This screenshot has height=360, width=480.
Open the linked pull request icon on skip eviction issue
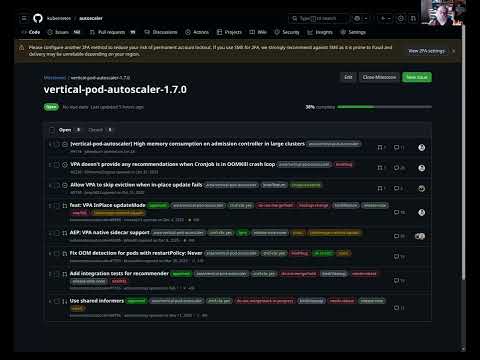pyautogui.click(x=381, y=188)
